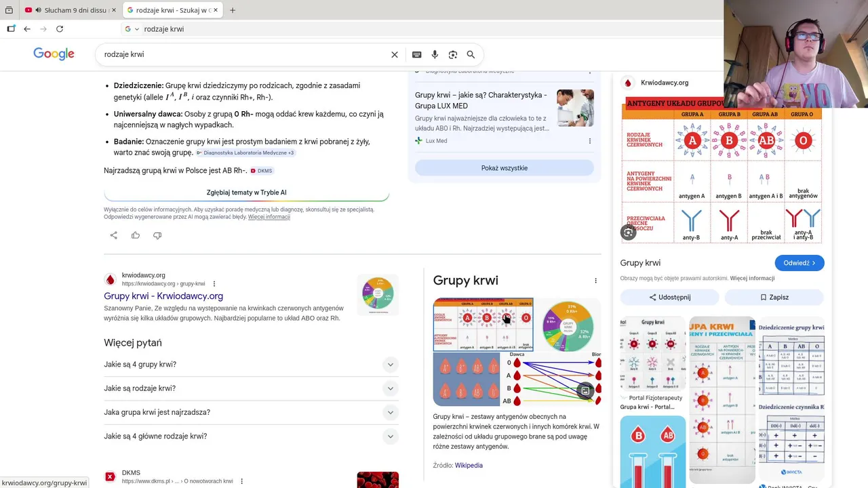Open options menu for Krwiodawcy.org result
The height and width of the screenshot is (488, 868).
[214, 284]
